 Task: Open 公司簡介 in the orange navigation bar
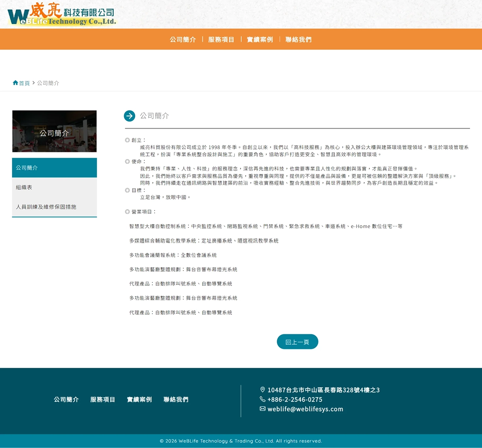(x=183, y=40)
